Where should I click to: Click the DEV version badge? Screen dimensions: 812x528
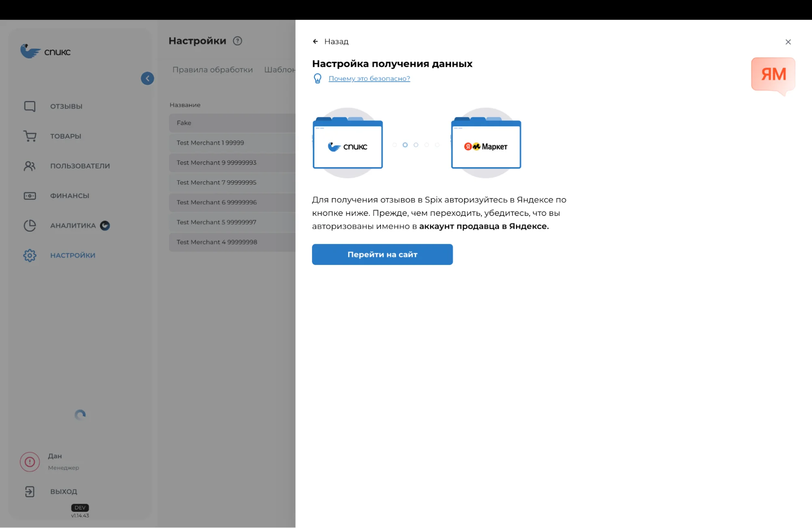pos(80,508)
